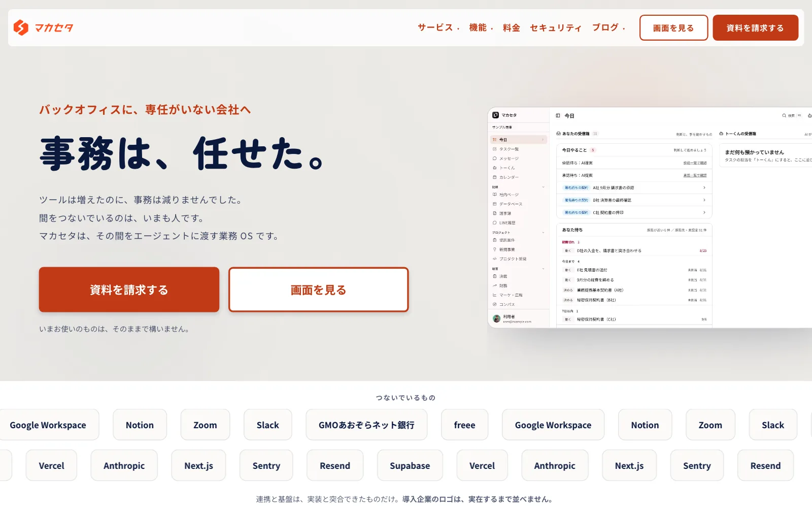The image size is (812, 508).
Task: Click the GMOあおぞらネット銀行 integration chip
Action: point(366,425)
